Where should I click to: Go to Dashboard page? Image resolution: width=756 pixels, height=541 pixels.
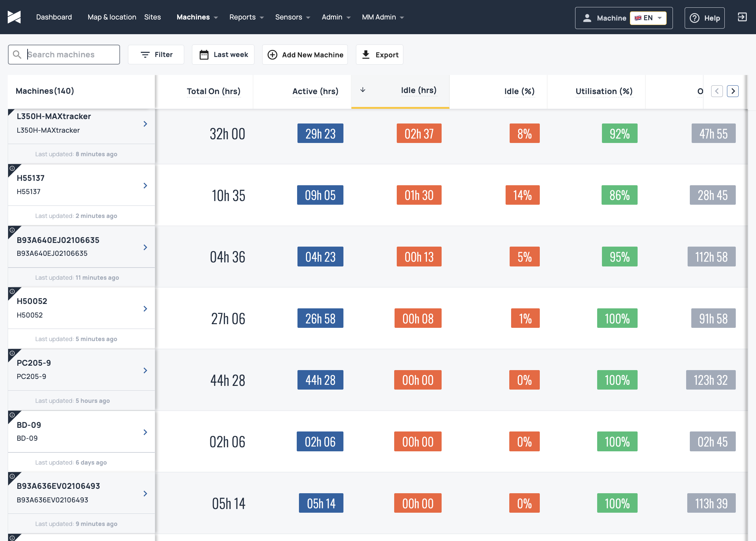click(x=54, y=17)
